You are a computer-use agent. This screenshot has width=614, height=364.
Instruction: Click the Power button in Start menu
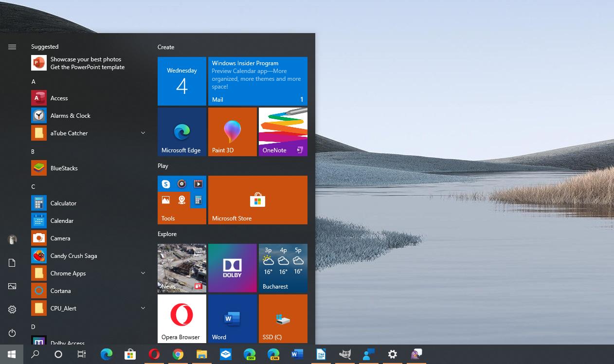click(12, 333)
